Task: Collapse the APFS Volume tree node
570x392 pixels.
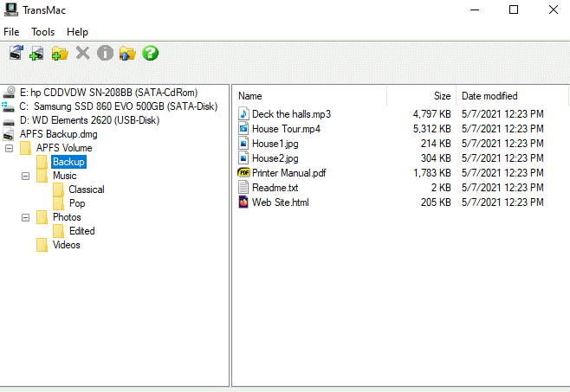Action: [x=10, y=148]
